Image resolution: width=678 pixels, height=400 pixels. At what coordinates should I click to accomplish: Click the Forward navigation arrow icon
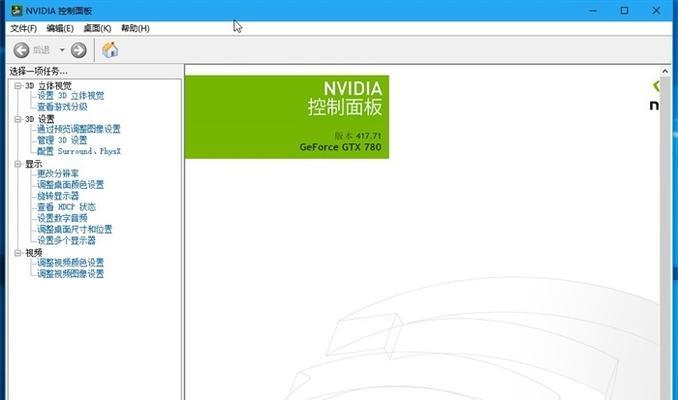pos(78,50)
